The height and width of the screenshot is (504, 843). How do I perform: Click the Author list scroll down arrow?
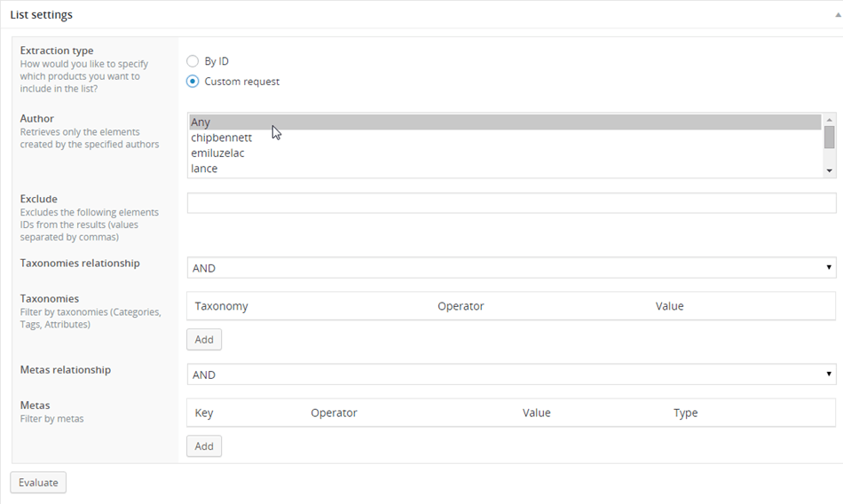[x=829, y=170]
